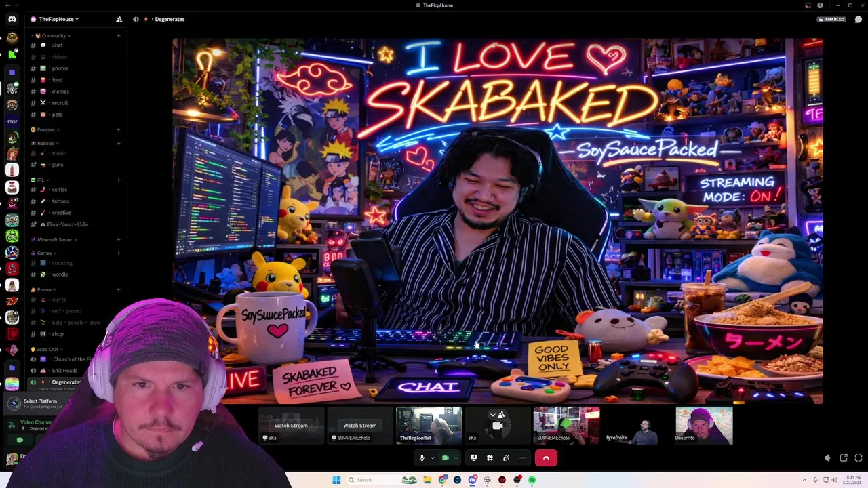
Task: Open camera options arrow
Action: point(455,458)
